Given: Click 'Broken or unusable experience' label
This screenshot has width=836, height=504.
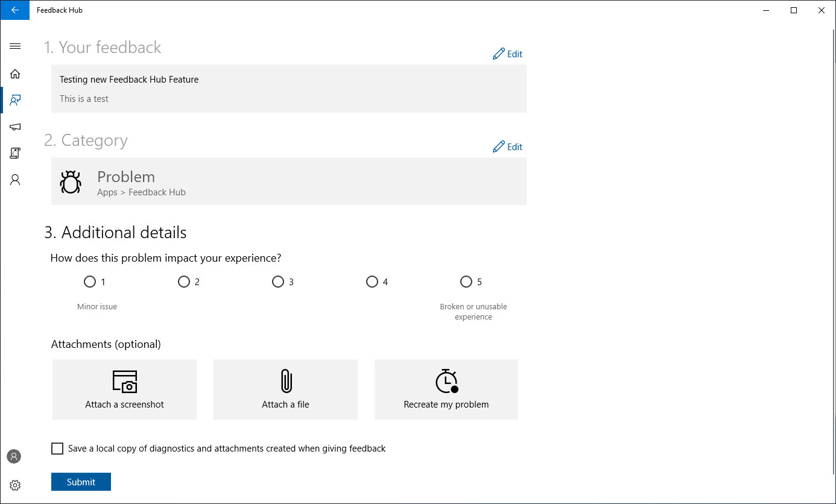Looking at the screenshot, I should tap(473, 312).
